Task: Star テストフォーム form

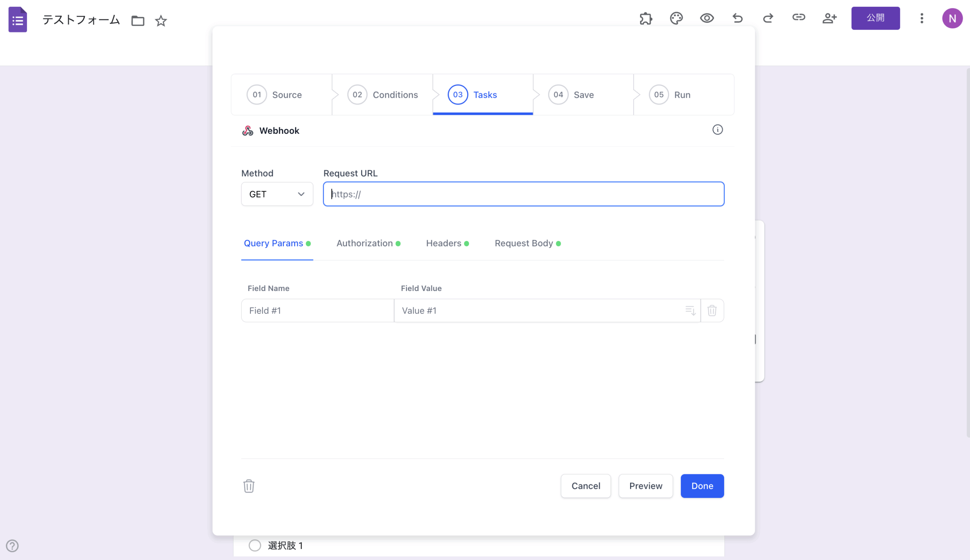Action: [161, 21]
